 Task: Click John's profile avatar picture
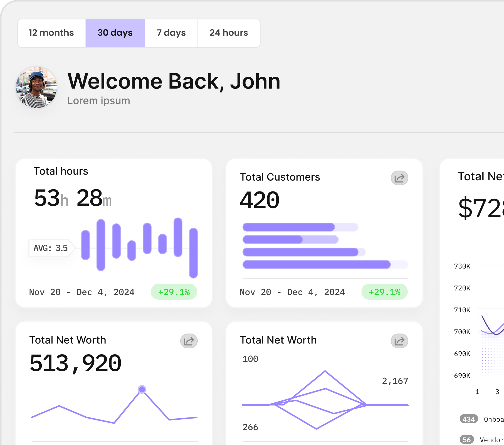pyautogui.click(x=36, y=88)
